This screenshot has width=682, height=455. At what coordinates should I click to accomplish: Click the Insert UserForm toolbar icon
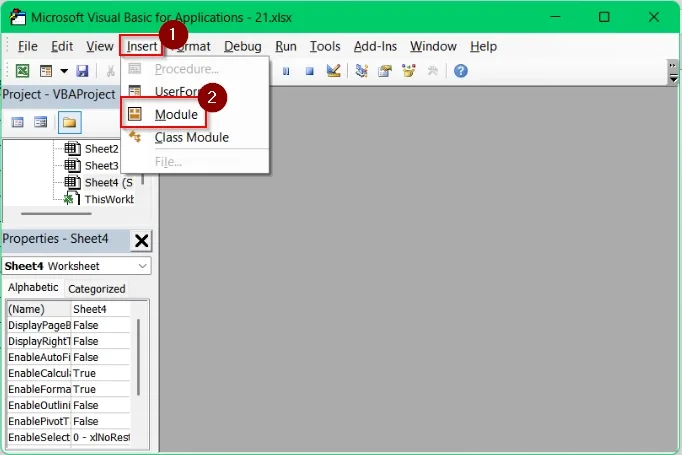(x=46, y=70)
